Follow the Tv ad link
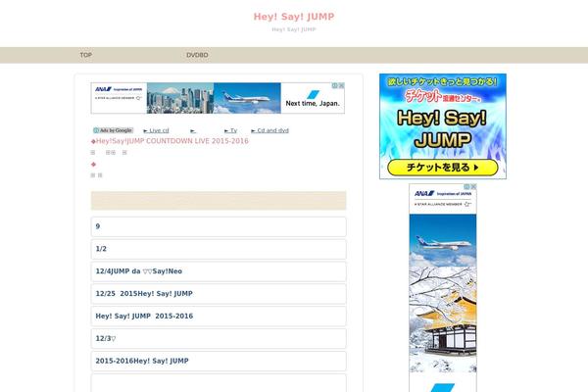The width and height of the screenshot is (588, 392). 230,130
